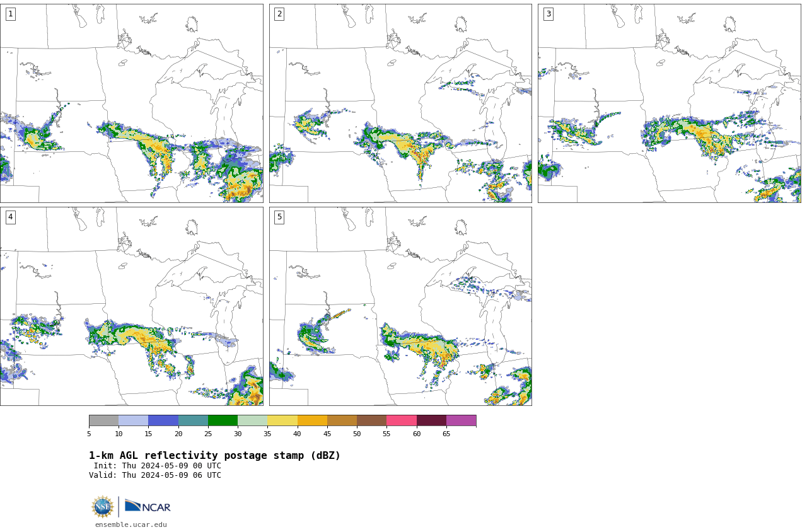The image size is (807, 532).
Task: Open ensemble member 1 reflectivity map
Action: 131,103
